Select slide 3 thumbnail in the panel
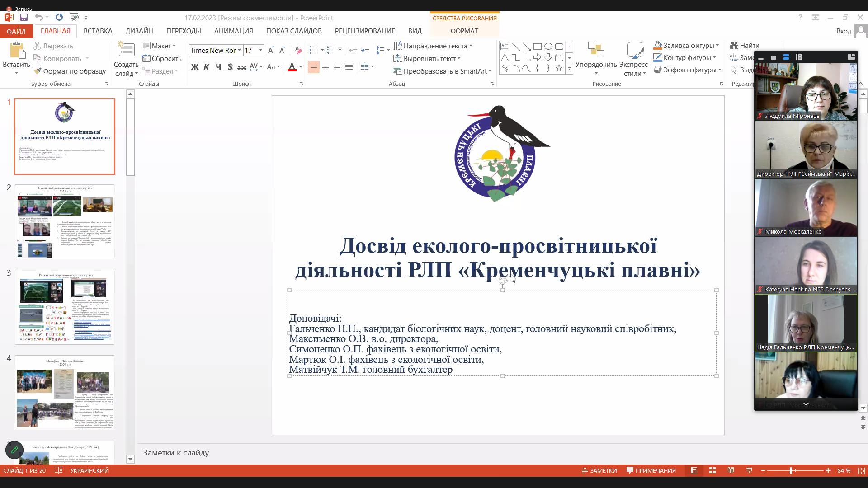The height and width of the screenshot is (488, 868). (x=65, y=307)
